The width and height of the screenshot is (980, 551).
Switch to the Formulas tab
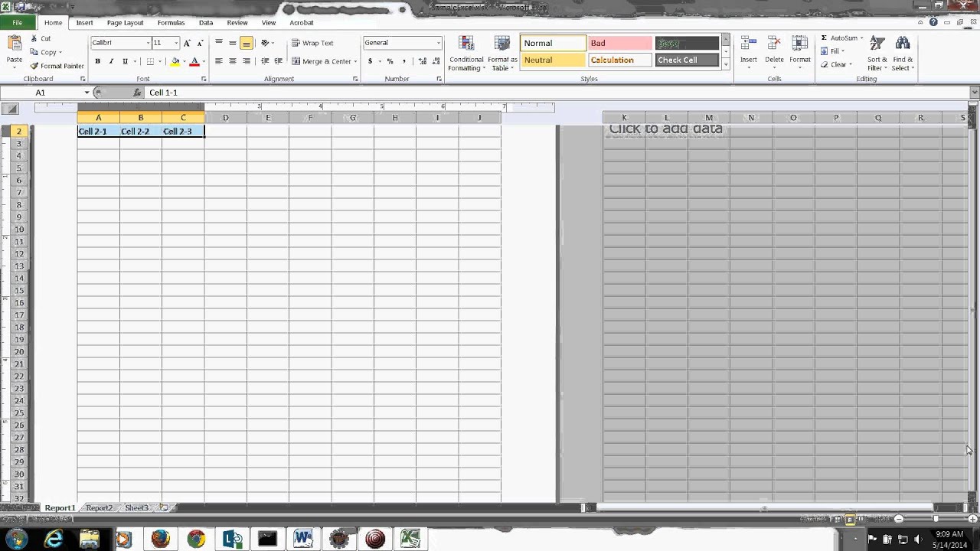(171, 23)
